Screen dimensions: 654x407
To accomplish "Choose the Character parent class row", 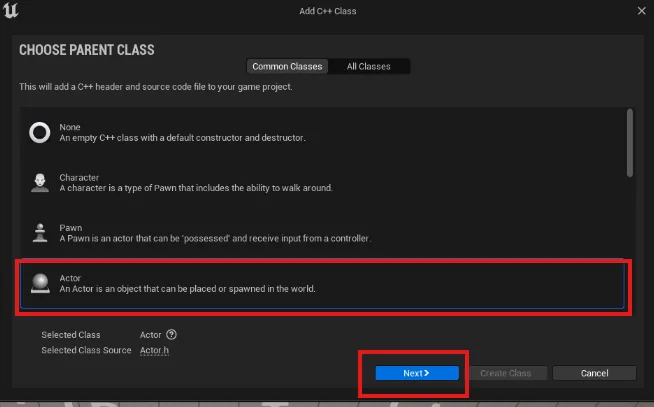I will click(322, 183).
